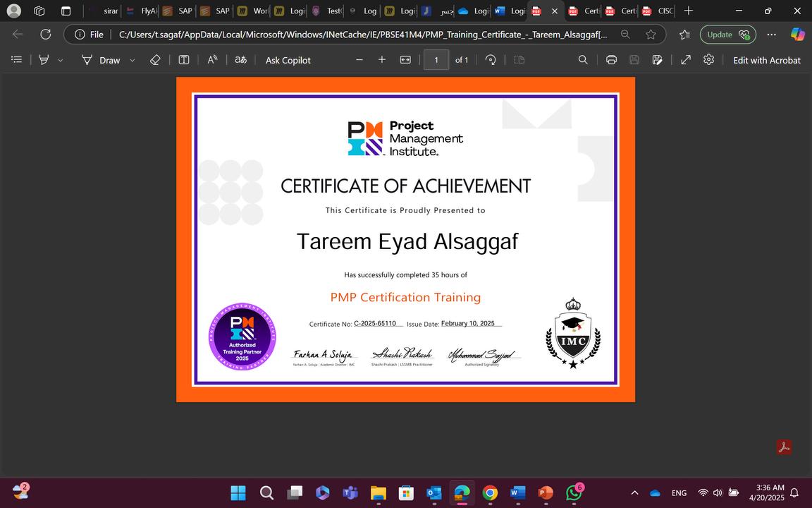The height and width of the screenshot is (508, 812).
Task: Select the Erase tool
Action: [155, 59]
